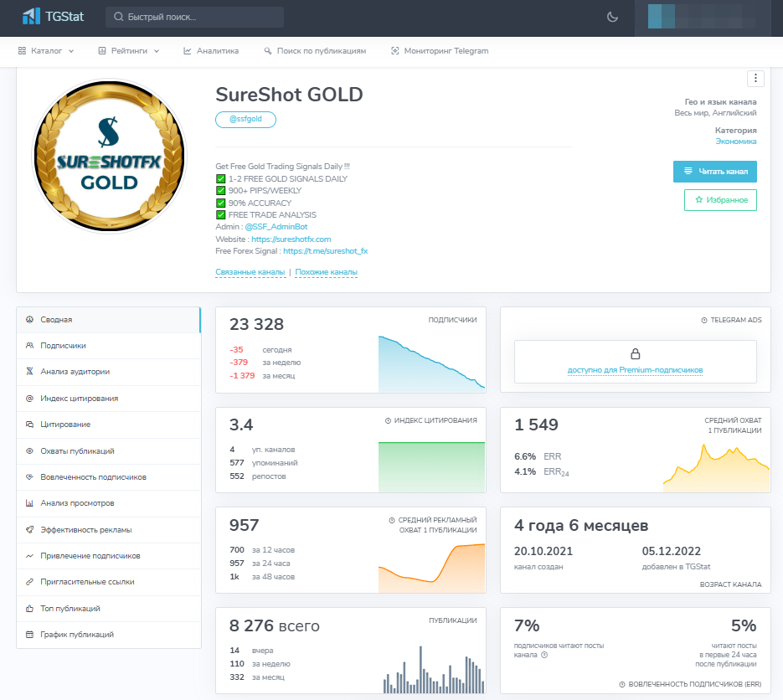The image size is (783, 700).
Task: Click the Каталог grid icon
Action: pyautogui.click(x=22, y=50)
